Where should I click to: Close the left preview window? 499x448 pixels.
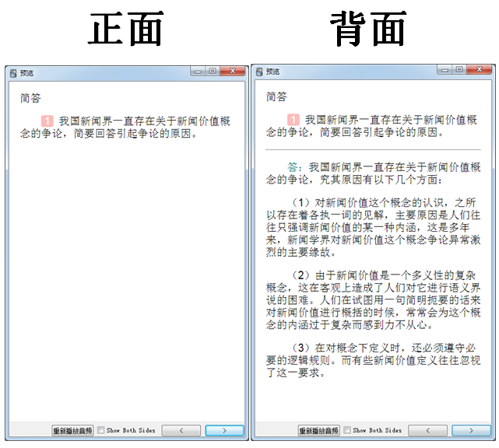[233, 71]
